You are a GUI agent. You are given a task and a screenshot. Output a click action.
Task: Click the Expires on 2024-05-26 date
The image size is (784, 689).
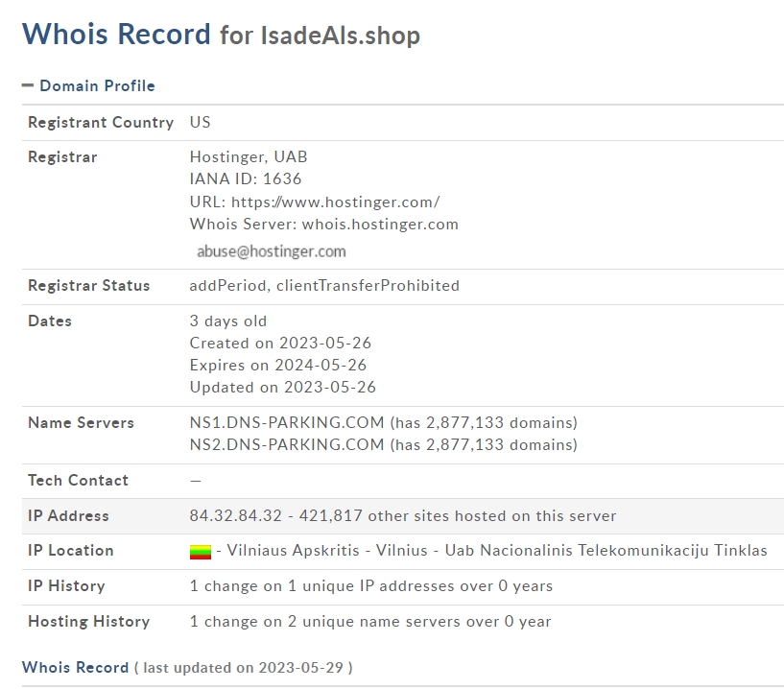278,365
